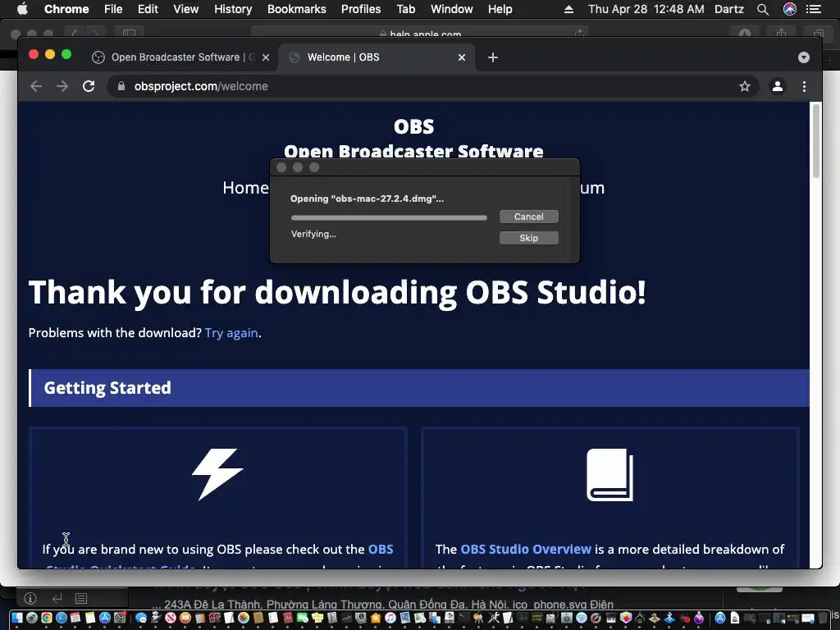
Task: Open Notes from the Dock
Action: tap(90, 618)
